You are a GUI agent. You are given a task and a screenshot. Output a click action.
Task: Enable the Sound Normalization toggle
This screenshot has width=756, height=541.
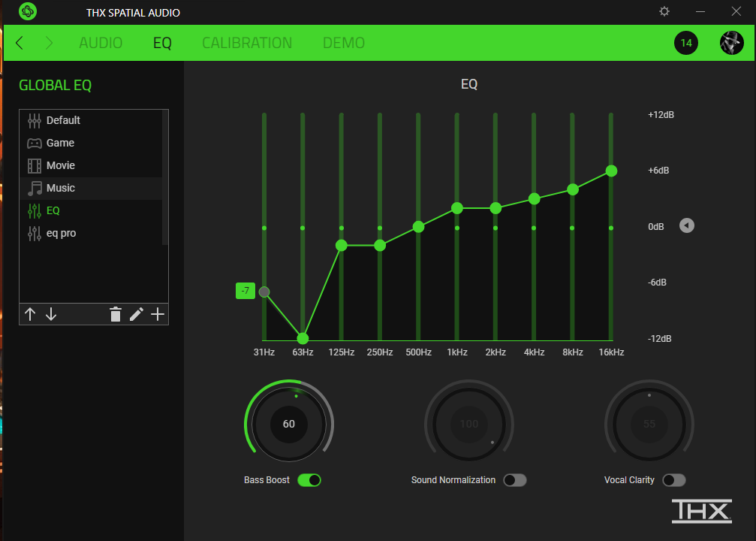[x=515, y=480]
